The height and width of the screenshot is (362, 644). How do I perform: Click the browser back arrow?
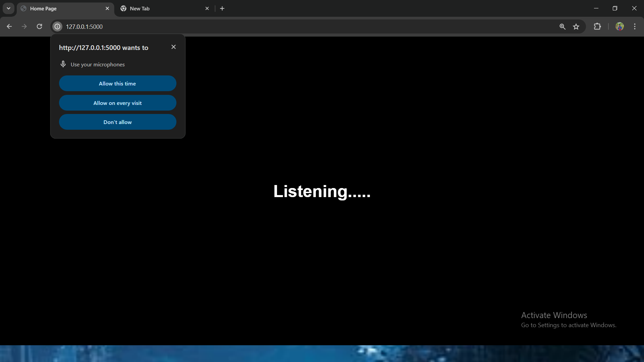click(9, 26)
